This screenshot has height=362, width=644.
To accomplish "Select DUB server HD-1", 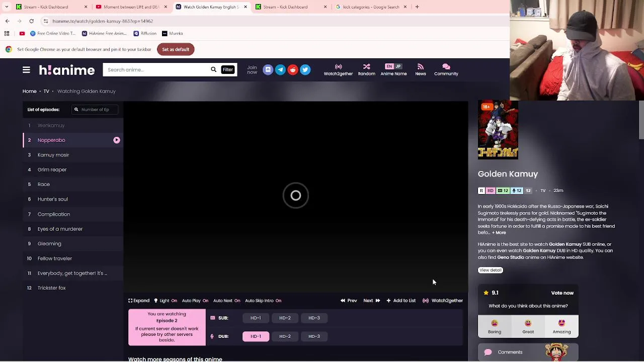I will [256, 336].
